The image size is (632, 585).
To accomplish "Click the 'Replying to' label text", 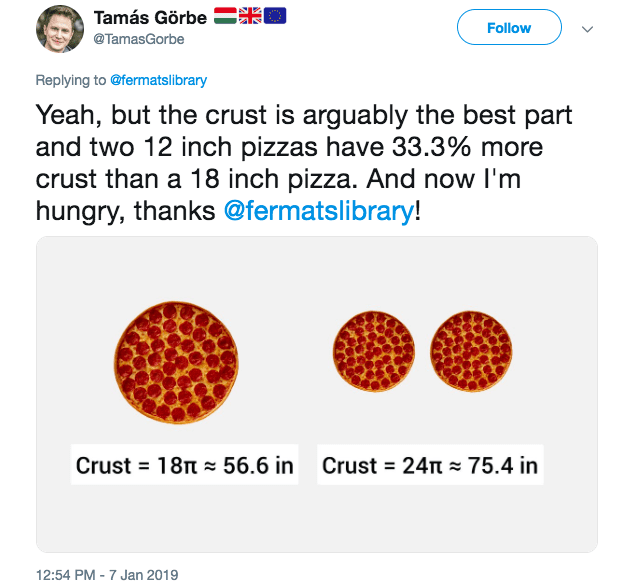I will click(x=71, y=80).
